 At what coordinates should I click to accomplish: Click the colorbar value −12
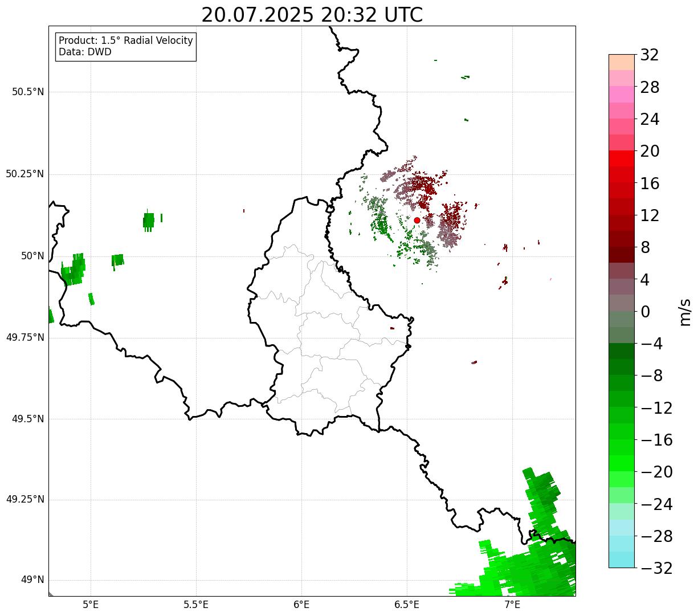[x=656, y=408]
